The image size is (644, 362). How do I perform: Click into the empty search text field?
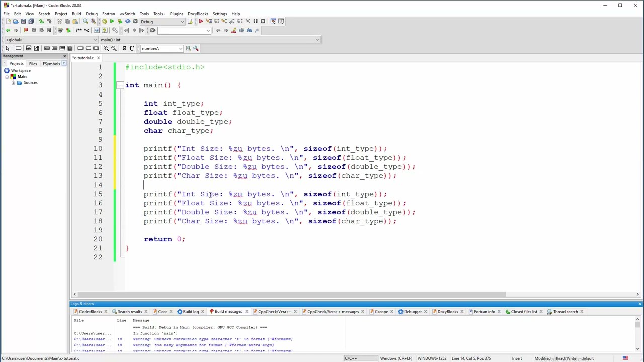pos(181,30)
